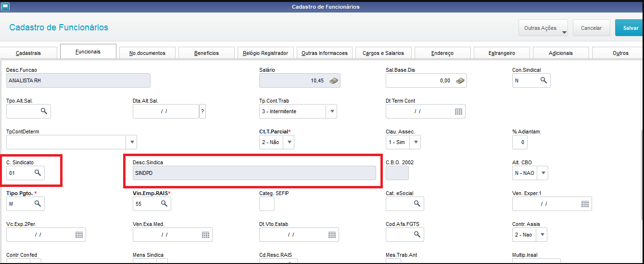The image size is (644, 264).
Task: Click the Salário money calculator icon
Action: 334,81
